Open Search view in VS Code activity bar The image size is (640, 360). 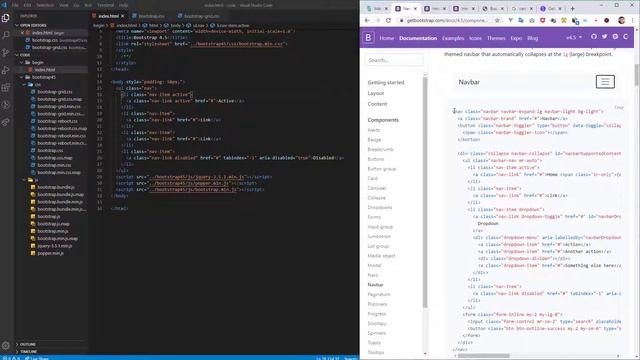pyautogui.click(x=6, y=36)
